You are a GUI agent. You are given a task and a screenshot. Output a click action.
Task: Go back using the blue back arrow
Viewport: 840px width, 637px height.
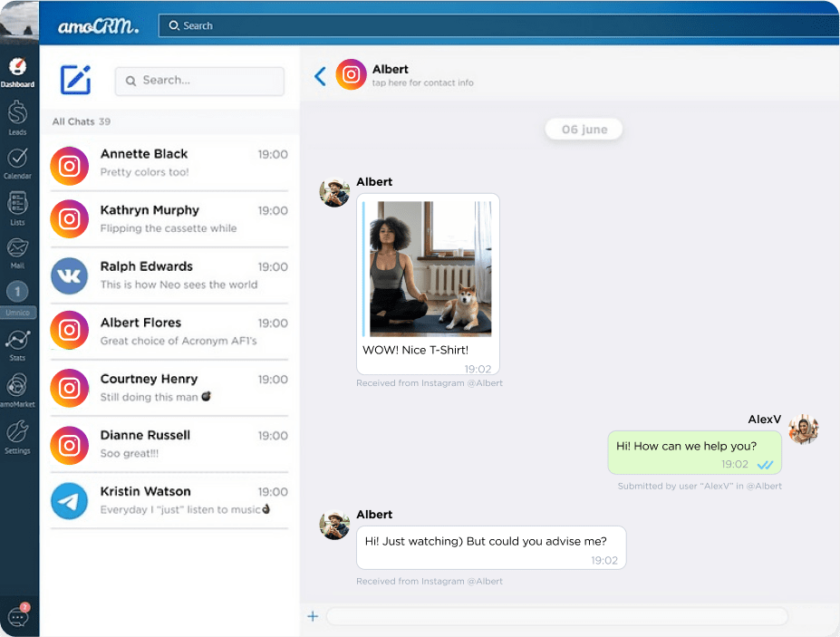point(319,75)
